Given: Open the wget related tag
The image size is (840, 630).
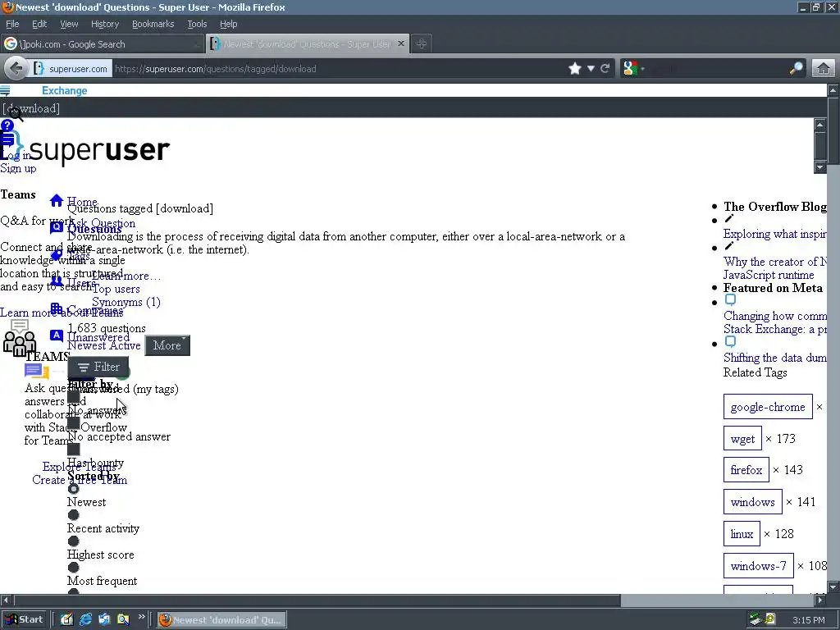Looking at the screenshot, I should click(742, 439).
